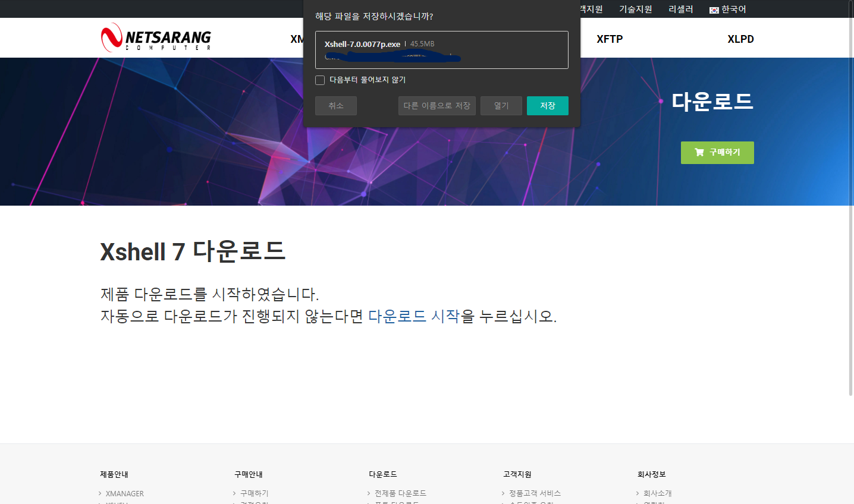Click the Xshell 7 다운로드 page heading
The height and width of the screenshot is (504, 854).
pyautogui.click(x=193, y=251)
